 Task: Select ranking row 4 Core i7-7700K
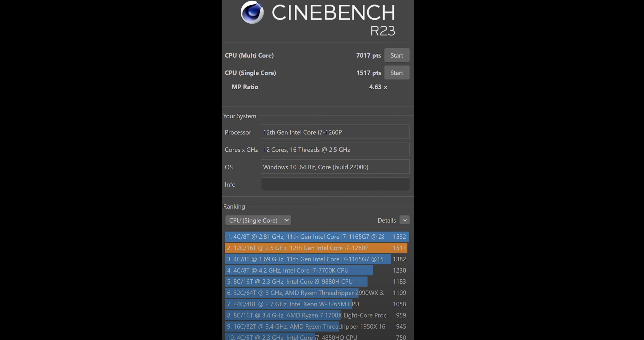[317, 270]
